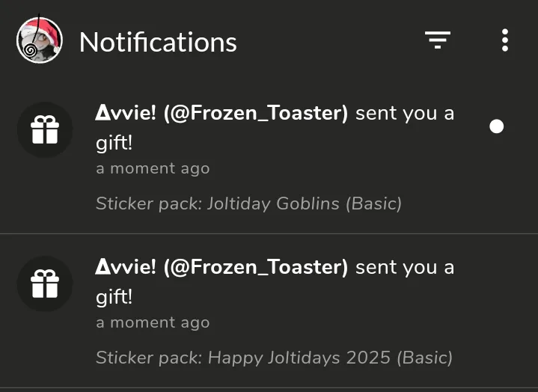
Task: Open Avvie! (@Frozen_Toaster) profile from second notification
Action: pos(221,267)
